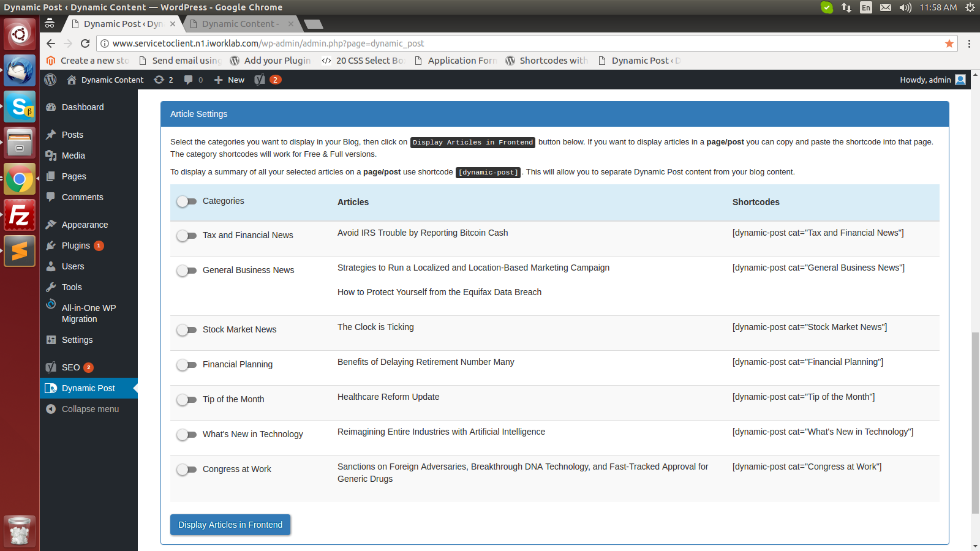The image size is (980, 551).
Task: Open the Media library from the sidebar
Action: click(72, 156)
